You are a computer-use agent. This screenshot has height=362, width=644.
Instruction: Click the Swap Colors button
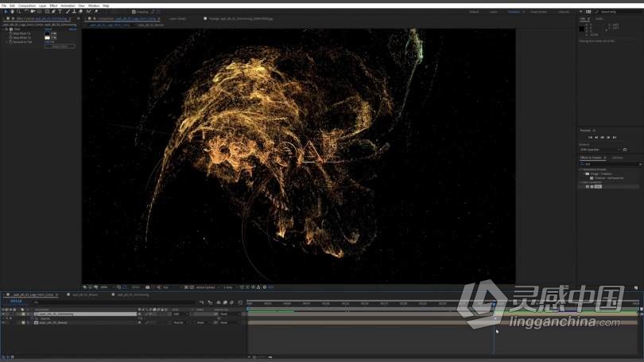[60, 46]
